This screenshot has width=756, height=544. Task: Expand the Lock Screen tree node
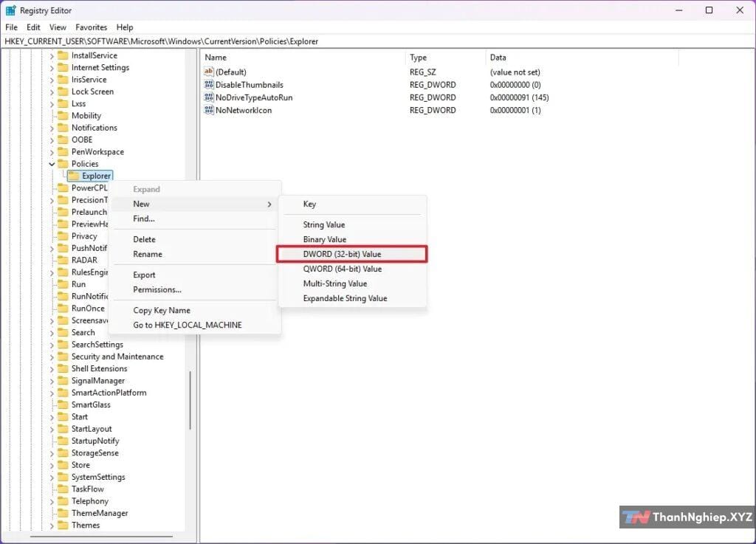(52, 92)
